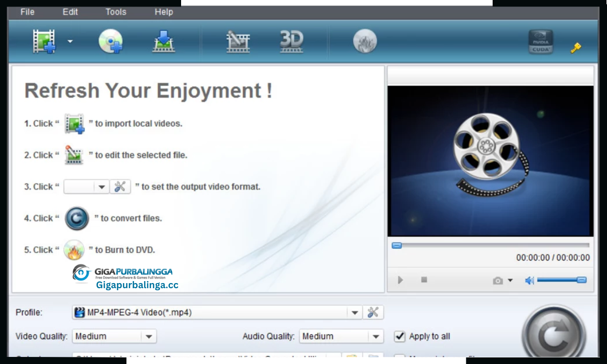Click the key registration icon
The width and height of the screenshot is (607, 364).
point(576,48)
